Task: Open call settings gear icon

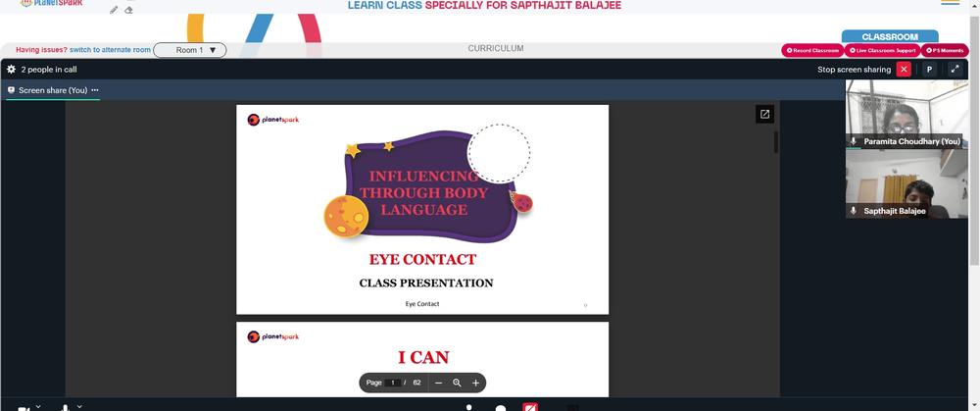Action: (11, 70)
